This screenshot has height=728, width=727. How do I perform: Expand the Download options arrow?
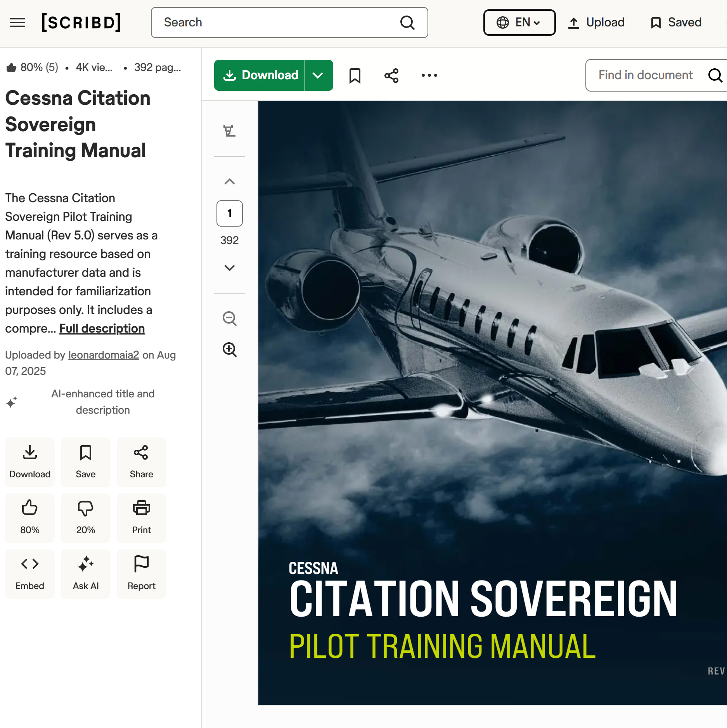(319, 75)
